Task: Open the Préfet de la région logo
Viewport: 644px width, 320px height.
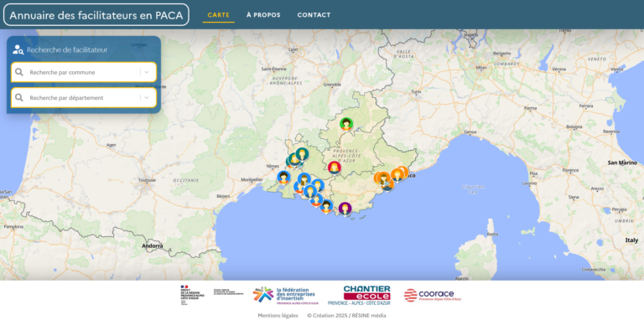Action: [192, 295]
